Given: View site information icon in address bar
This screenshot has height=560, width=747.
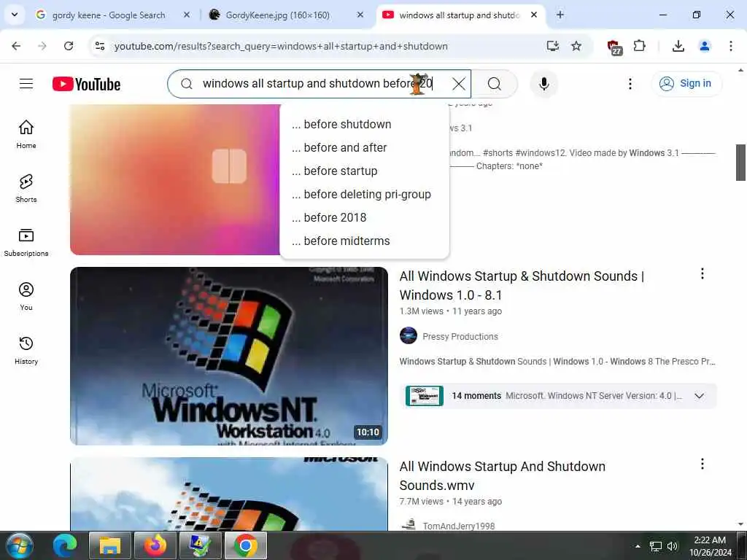Looking at the screenshot, I should (x=99, y=46).
